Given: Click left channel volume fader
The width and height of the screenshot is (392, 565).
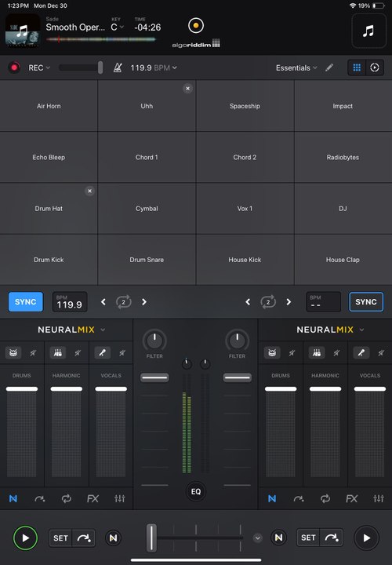Looking at the screenshot, I should 154,377.
